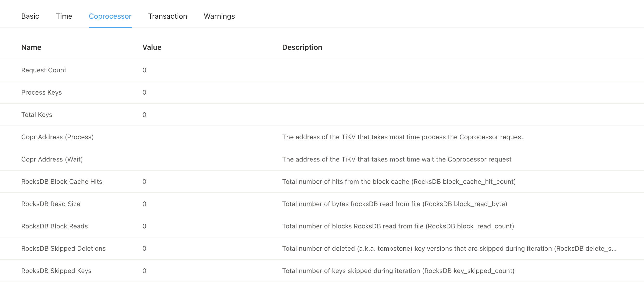Click the Process Keys row label
Image resolution: width=644 pixels, height=294 pixels.
pos(41,93)
